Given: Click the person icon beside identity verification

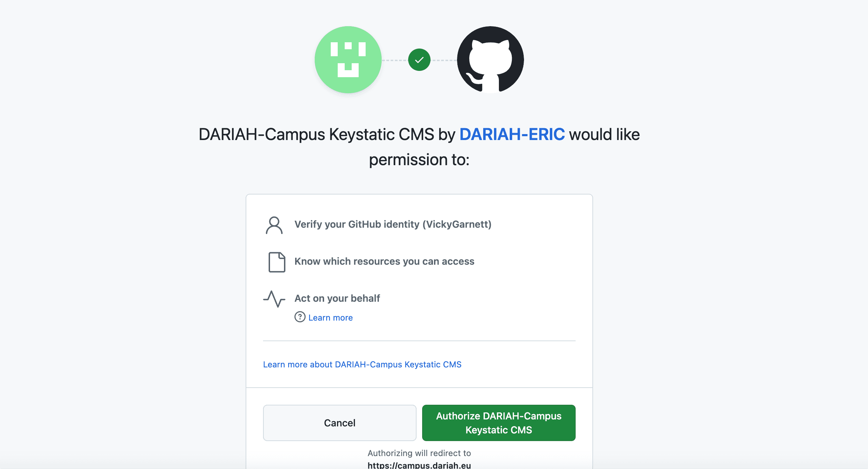Looking at the screenshot, I should [274, 225].
